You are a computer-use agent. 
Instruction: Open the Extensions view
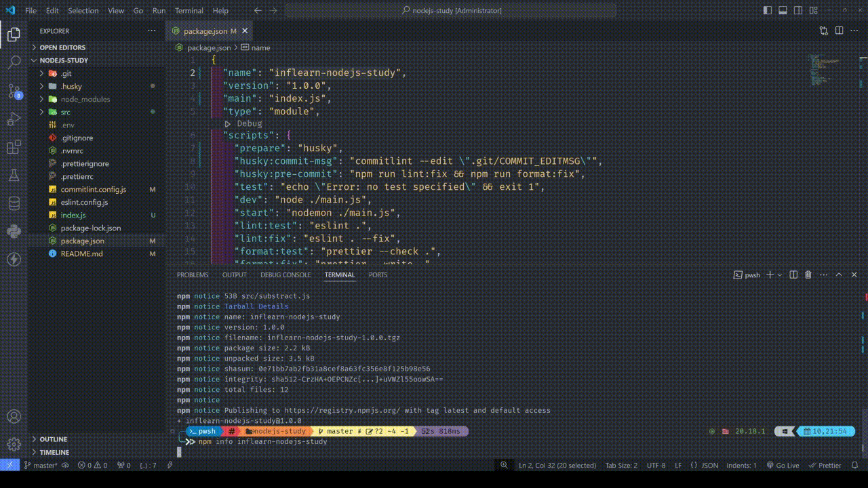point(14,147)
